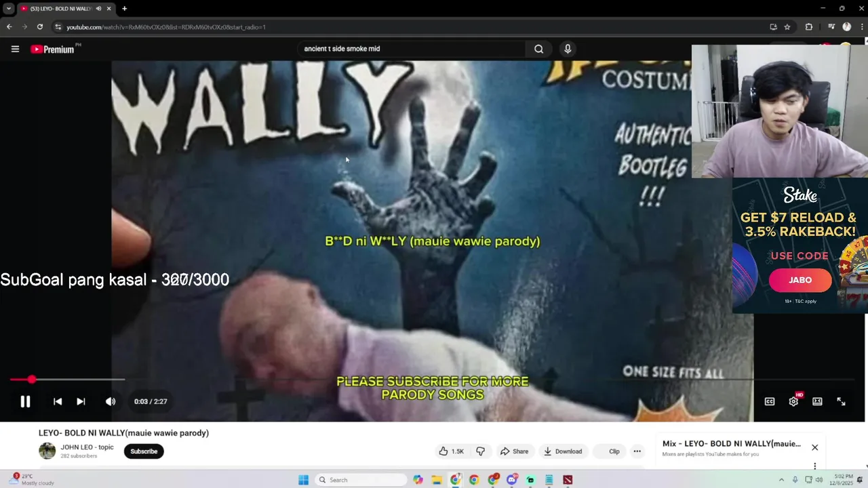
Task: Open more actions three-dot menu
Action: (x=637, y=451)
